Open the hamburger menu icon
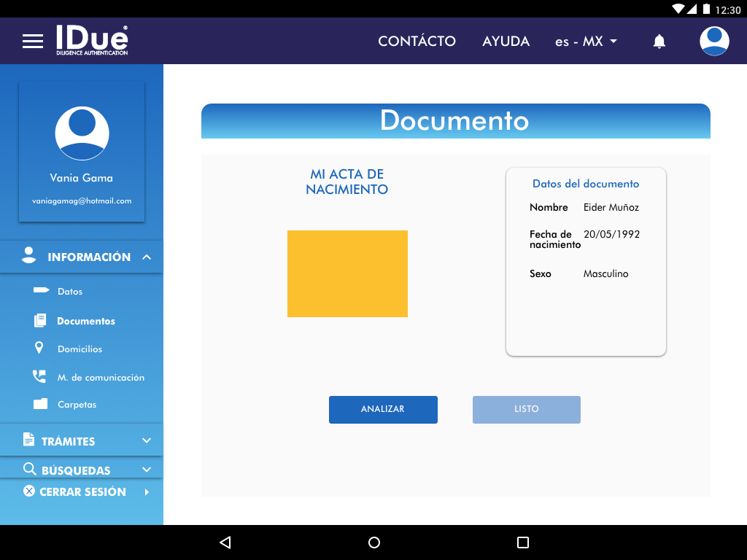 (x=33, y=42)
